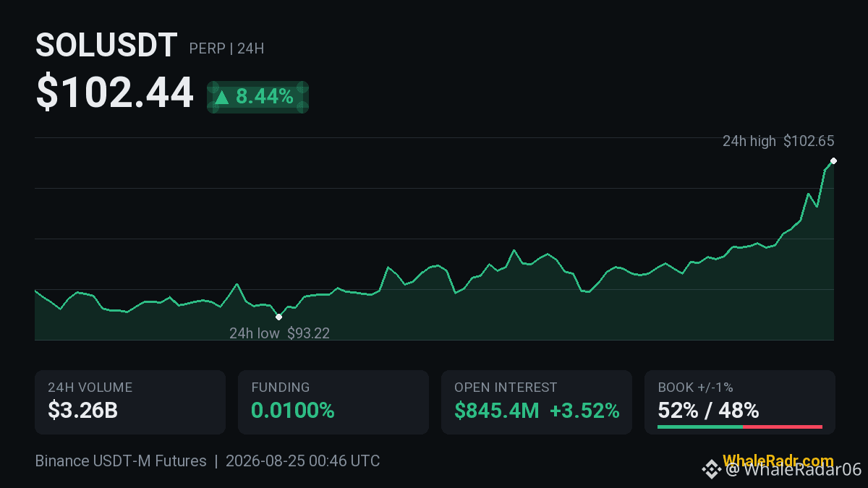The width and height of the screenshot is (868, 488).
Task: Click the OPEN INTEREST card label
Action: click(506, 388)
